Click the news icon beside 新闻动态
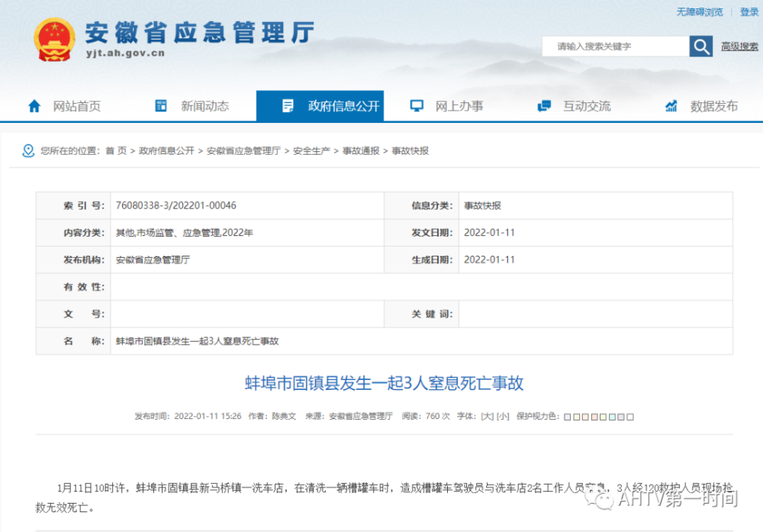This screenshot has height=532, width=763. pos(160,105)
